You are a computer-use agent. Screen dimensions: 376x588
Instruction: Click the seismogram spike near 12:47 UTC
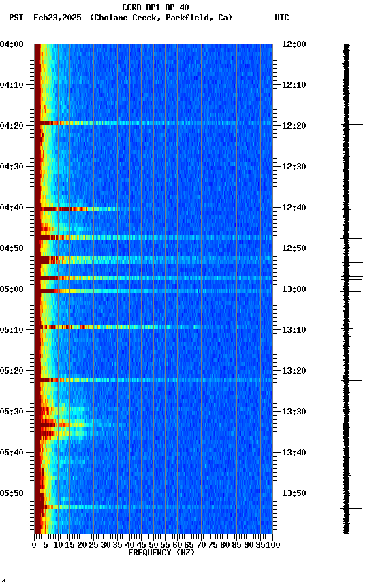click(351, 238)
